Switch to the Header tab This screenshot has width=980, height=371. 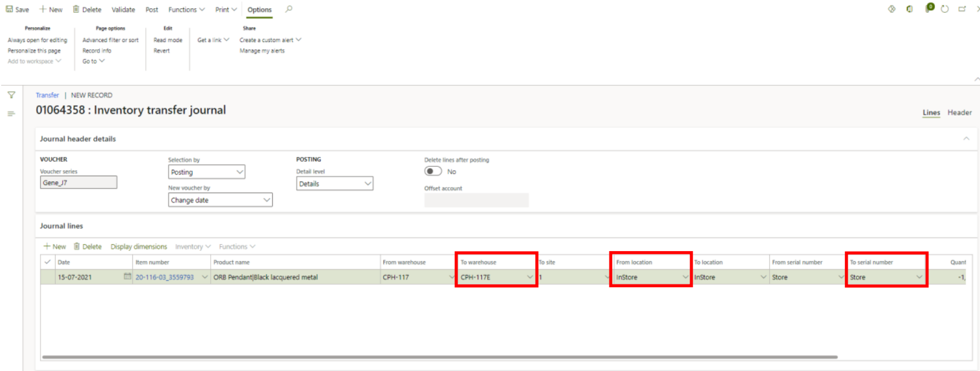tap(959, 112)
